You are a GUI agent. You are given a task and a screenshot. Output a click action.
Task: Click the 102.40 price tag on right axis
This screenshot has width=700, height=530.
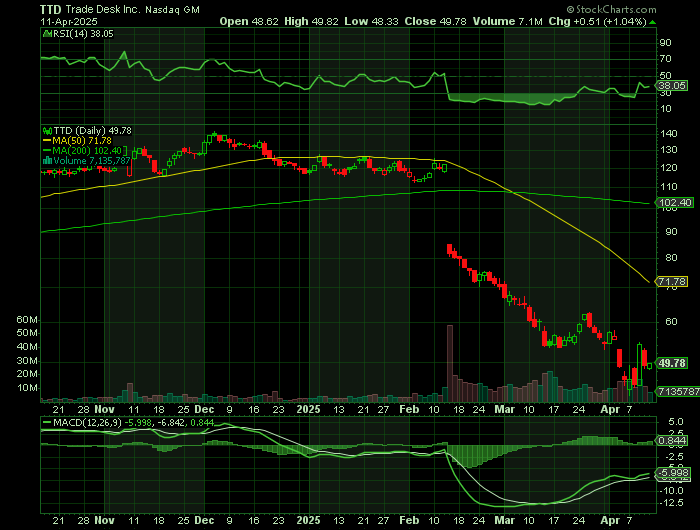click(x=675, y=203)
